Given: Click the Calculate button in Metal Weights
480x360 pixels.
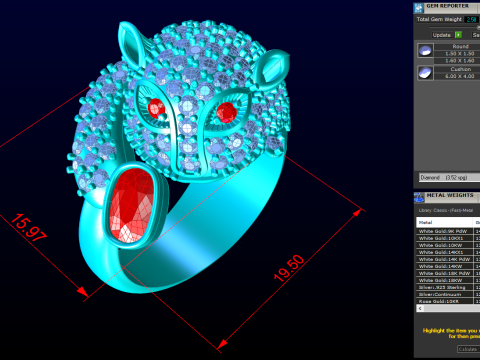Looking at the screenshot, I should tap(468, 349).
